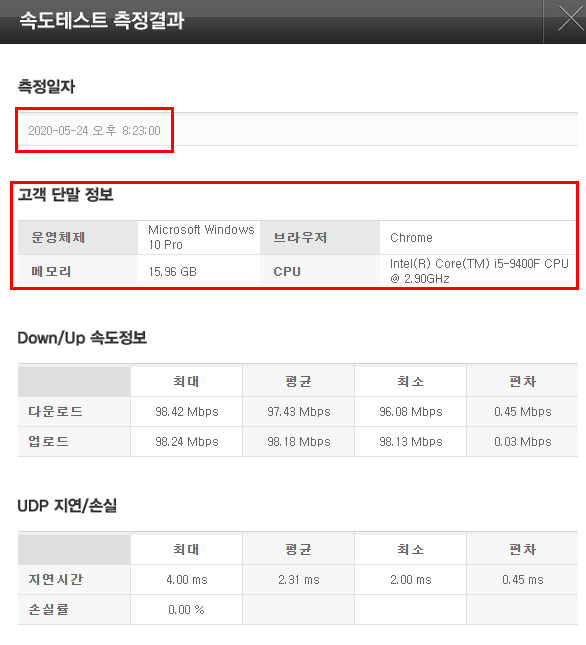
Task: Click the UDP 지연/손실 heading
Action: 67,506
